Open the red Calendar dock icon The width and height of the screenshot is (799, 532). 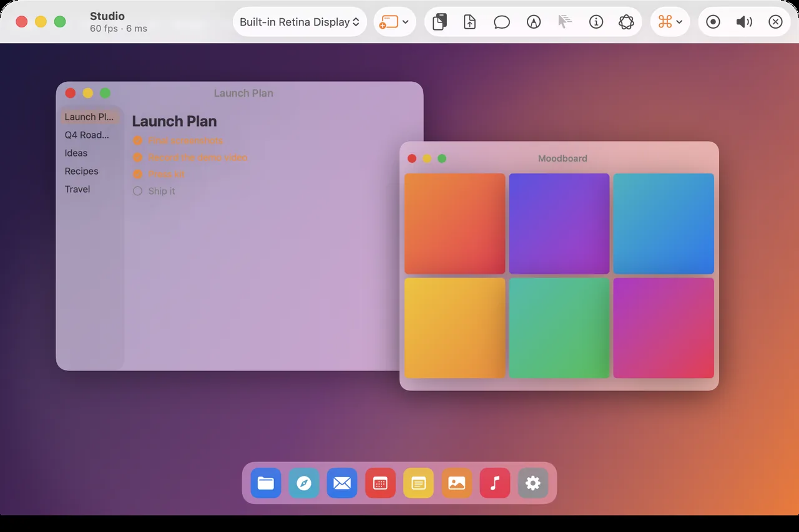(x=380, y=483)
